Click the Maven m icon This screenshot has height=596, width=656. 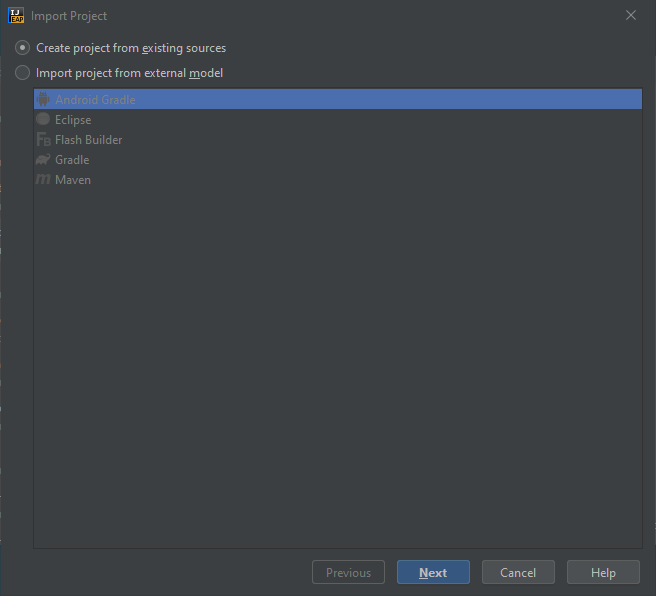coord(43,179)
